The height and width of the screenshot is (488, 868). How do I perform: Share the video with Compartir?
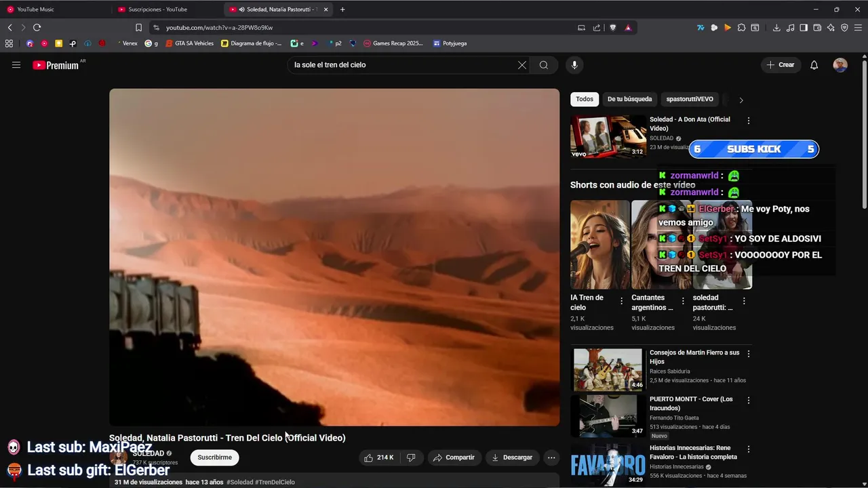click(454, 457)
